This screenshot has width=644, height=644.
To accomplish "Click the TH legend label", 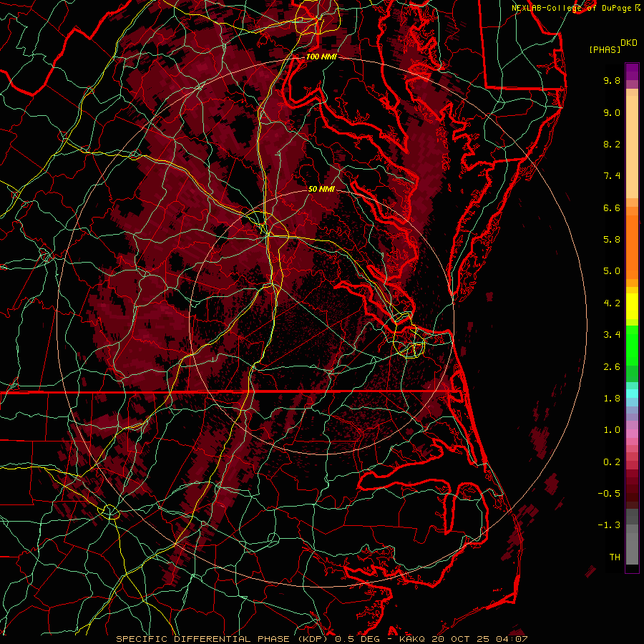I will (615, 557).
